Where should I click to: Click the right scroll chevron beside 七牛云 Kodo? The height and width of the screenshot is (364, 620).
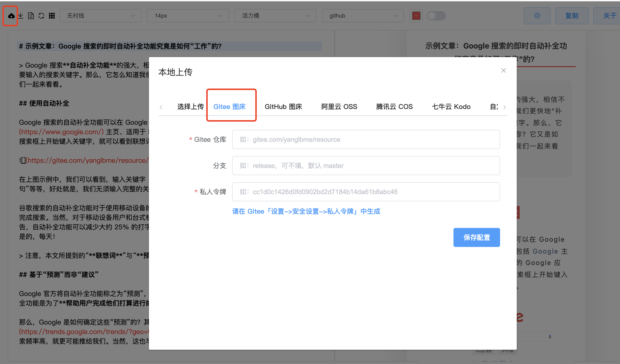point(505,107)
